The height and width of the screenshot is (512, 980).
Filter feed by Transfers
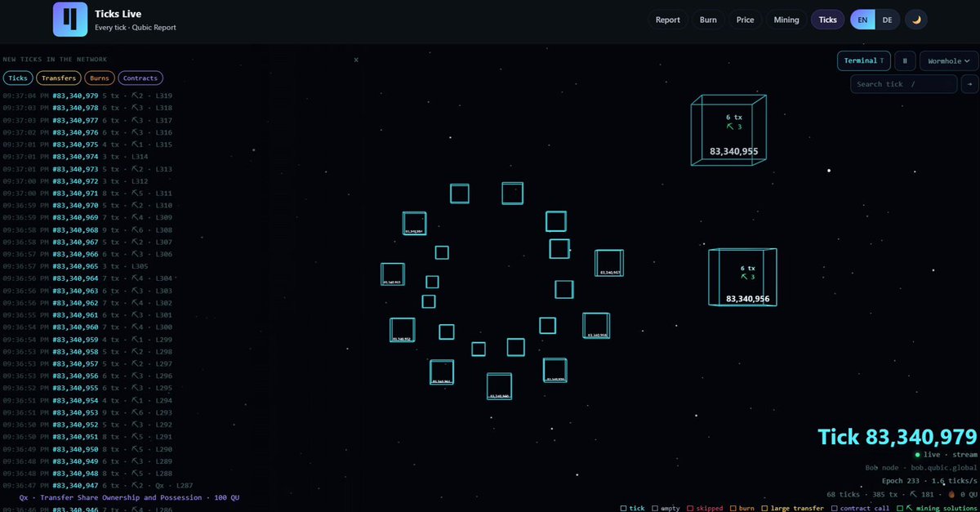click(58, 78)
